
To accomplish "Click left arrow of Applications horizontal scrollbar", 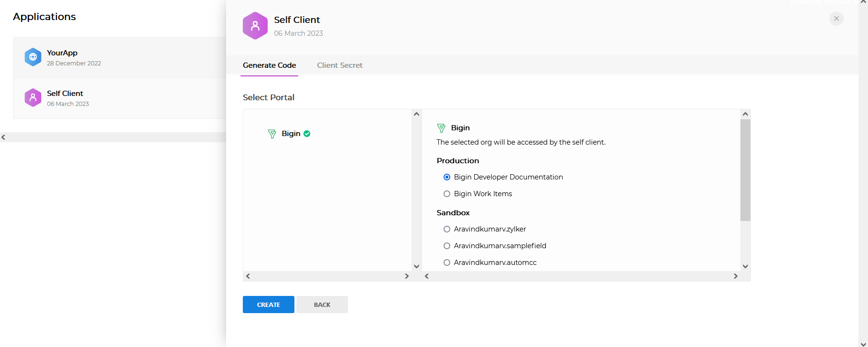I will [3, 137].
